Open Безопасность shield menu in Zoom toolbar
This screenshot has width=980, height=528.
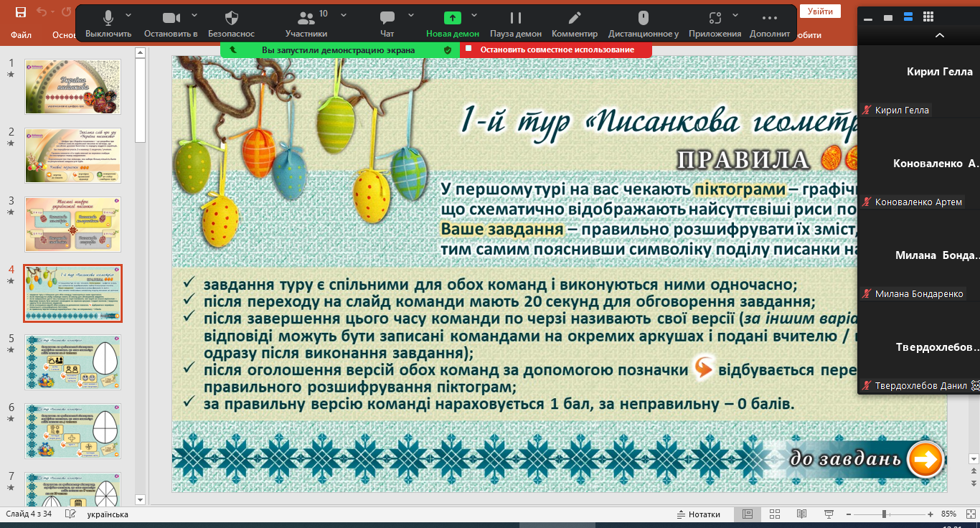(x=232, y=24)
